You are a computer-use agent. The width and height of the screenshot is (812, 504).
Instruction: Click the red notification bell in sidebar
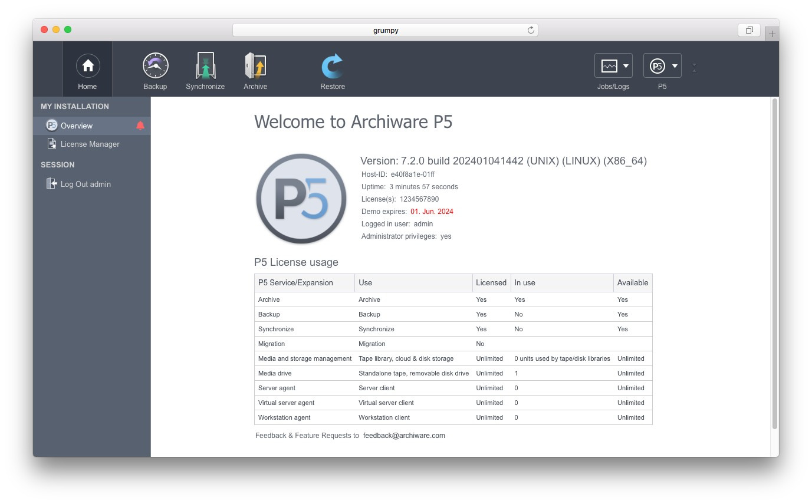click(140, 126)
